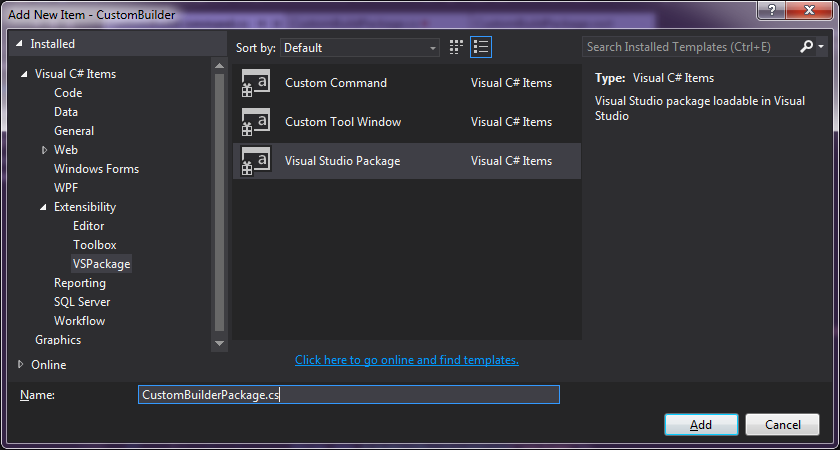The height and width of the screenshot is (450, 840).
Task: Select the VSPackage subcategory
Action: point(101,264)
